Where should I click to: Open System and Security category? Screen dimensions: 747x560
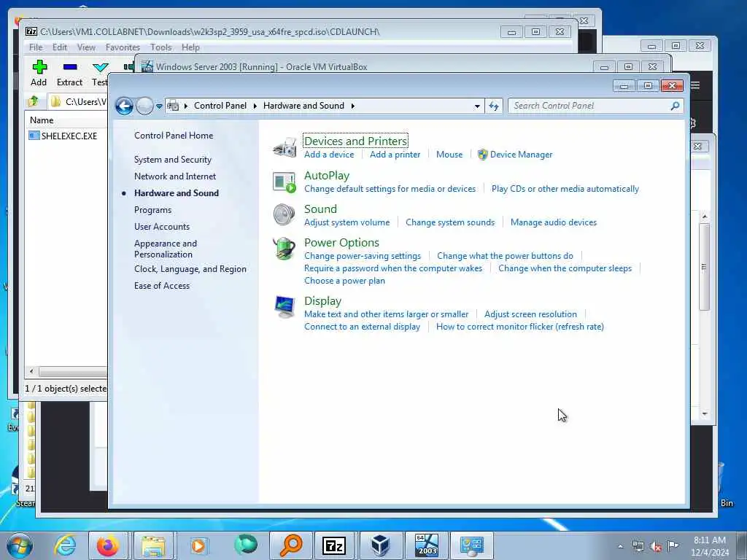pyautogui.click(x=172, y=160)
